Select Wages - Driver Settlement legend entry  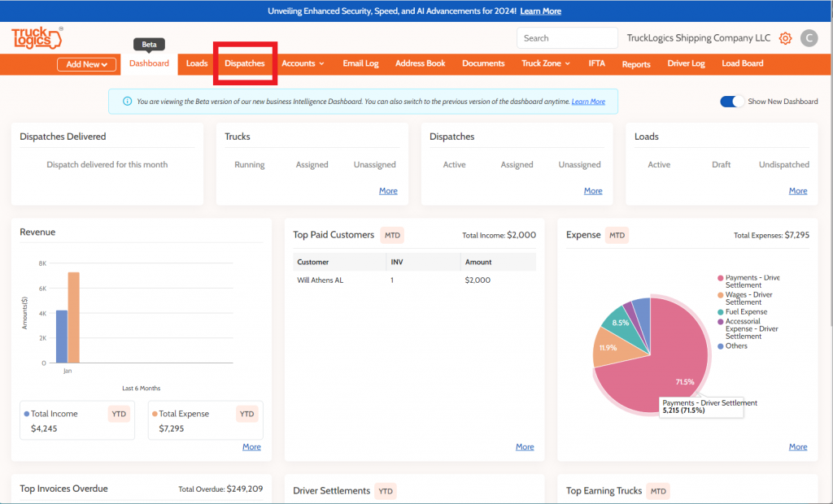point(745,298)
